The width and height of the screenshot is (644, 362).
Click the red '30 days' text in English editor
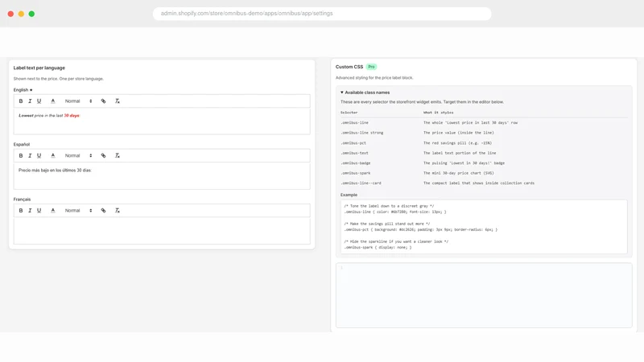click(72, 116)
